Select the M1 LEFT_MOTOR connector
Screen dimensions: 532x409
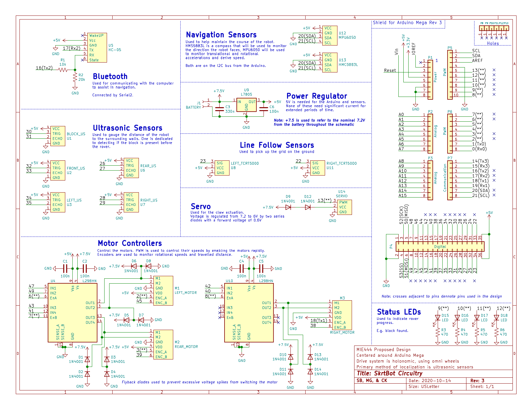tap(163, 290)
